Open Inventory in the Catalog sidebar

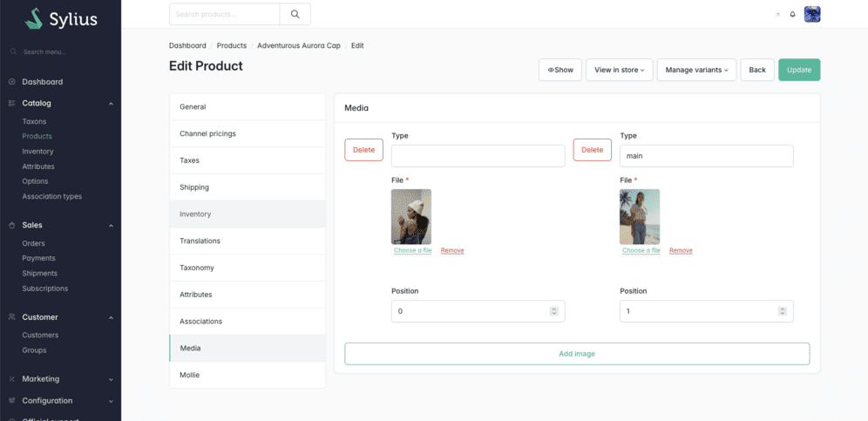point(37,151)
